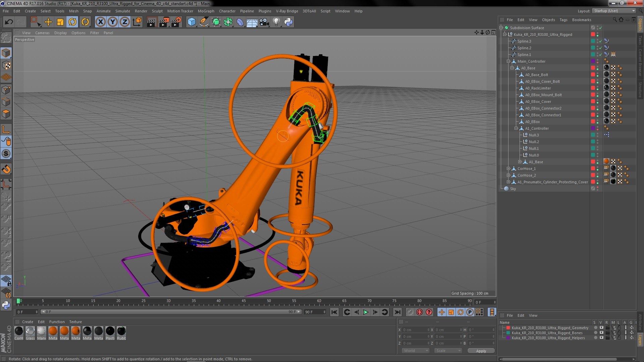Select the Sky object in hierarchy
Image resolution: width=644 pixels, height=362 pixels.
[x=513, y=189]
